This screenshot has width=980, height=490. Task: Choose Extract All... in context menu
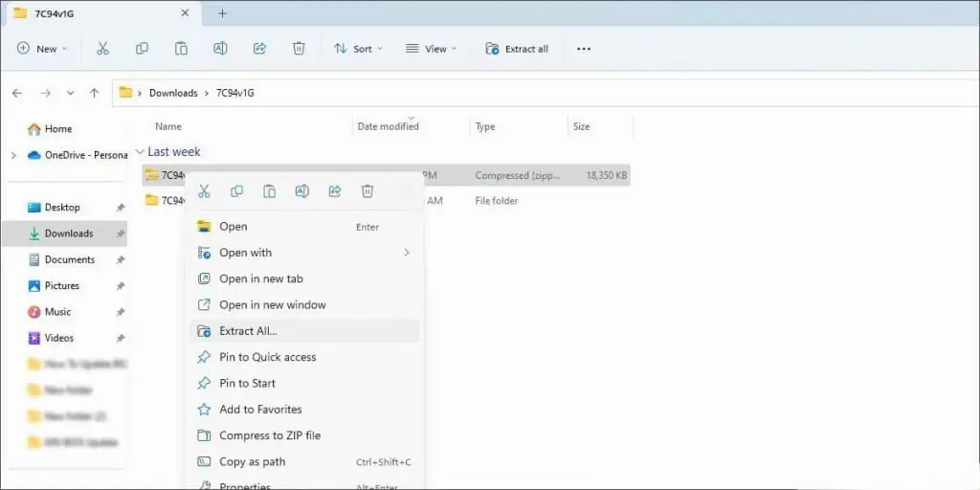(x=303, y=331)
